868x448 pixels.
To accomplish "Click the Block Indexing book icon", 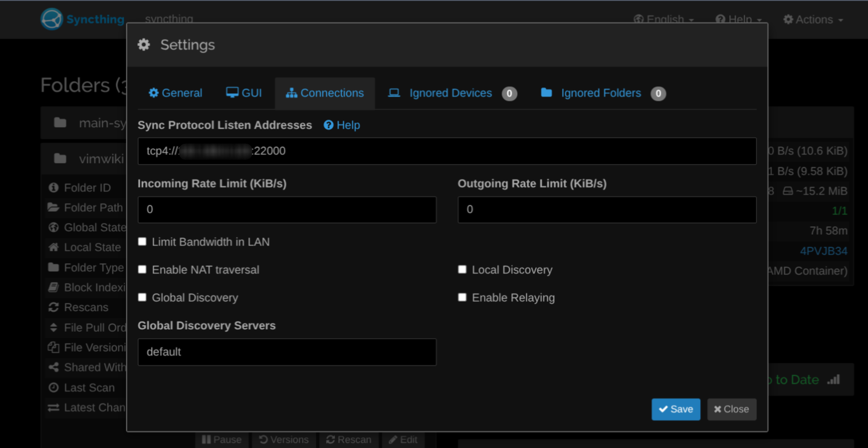I will [x=53, y=287].
